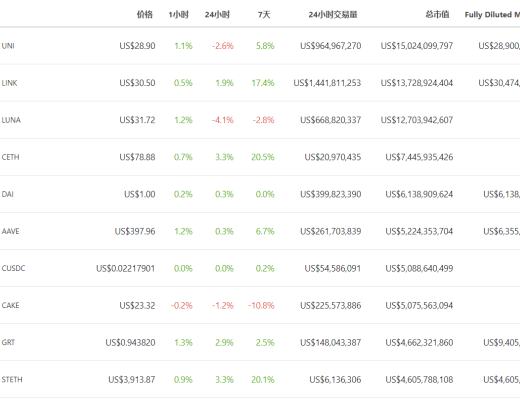This screenshot has height=400, width=520.
Task: Open the CETH coin row
Action: pos(260,157)
